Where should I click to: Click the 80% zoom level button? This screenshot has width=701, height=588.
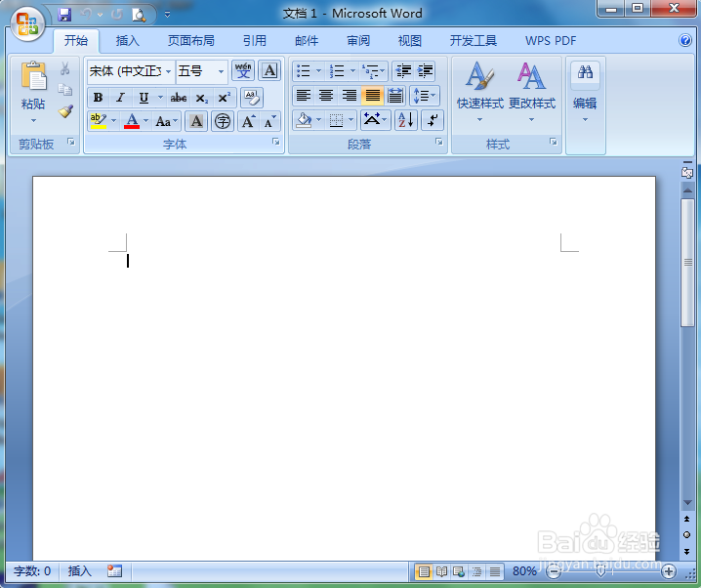[524, 571]
